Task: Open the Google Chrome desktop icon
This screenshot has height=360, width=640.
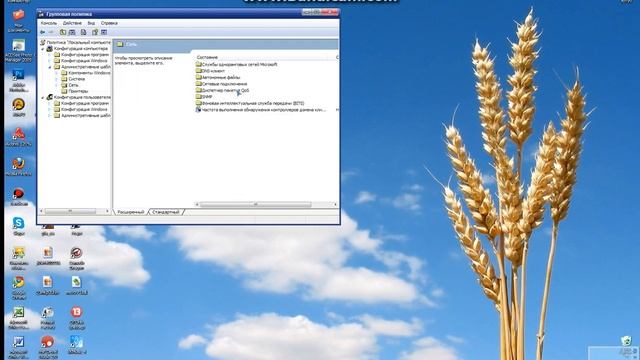Action: (x=18, y=288)
